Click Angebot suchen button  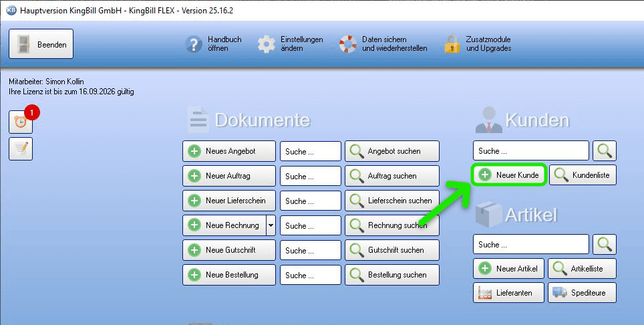(x=392, y=151)
